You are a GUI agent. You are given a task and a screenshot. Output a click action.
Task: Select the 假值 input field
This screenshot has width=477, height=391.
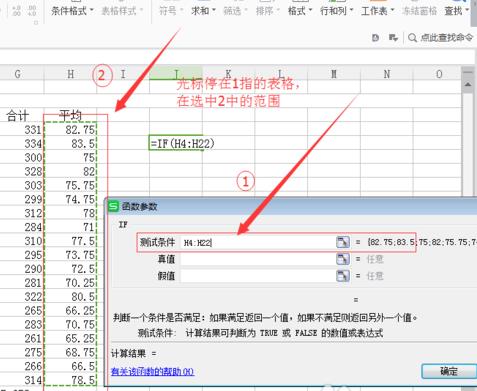click(x=258, y=276)
